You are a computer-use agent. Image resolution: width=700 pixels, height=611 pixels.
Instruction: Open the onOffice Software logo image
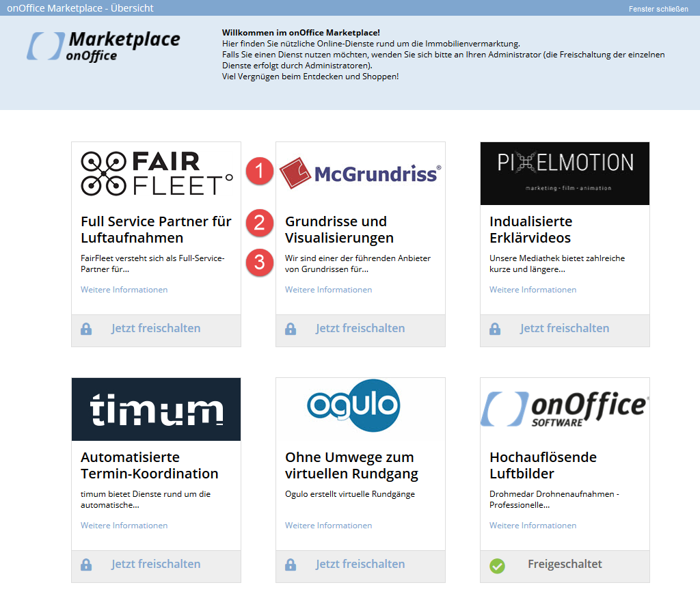565,409
